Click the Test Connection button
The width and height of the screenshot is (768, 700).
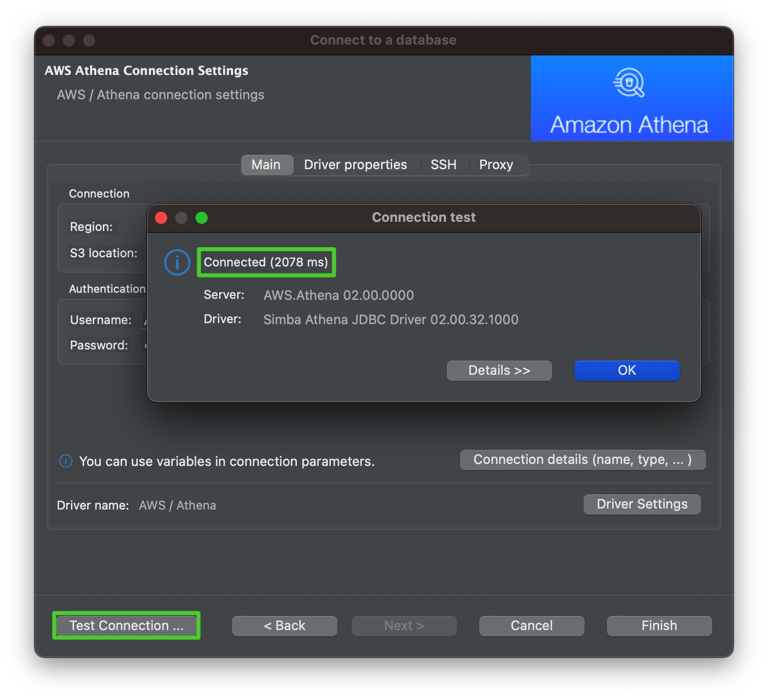(126, 626)
